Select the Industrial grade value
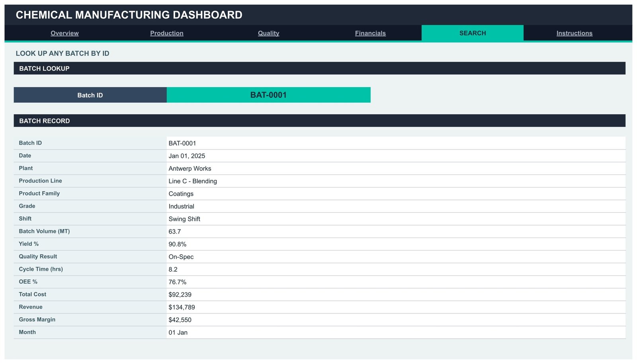 pyautogui.click(x=396, y=206)
